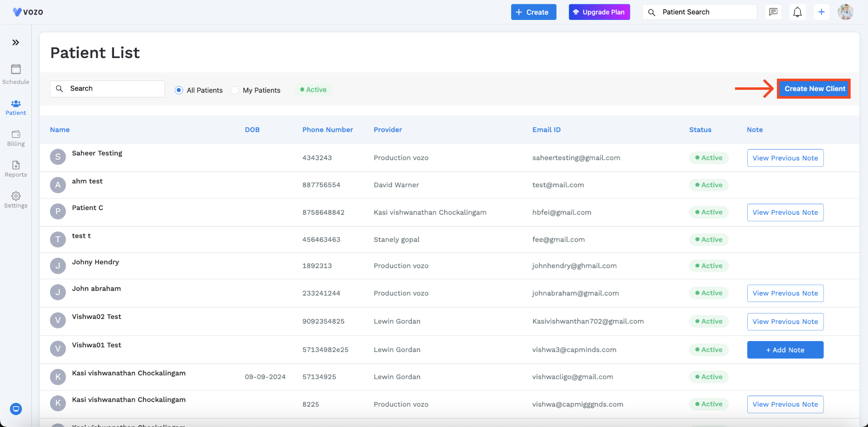The height and width of the screenshot is (427, 868).
Task: Sort by Provider column header
Action: [388, 130]
